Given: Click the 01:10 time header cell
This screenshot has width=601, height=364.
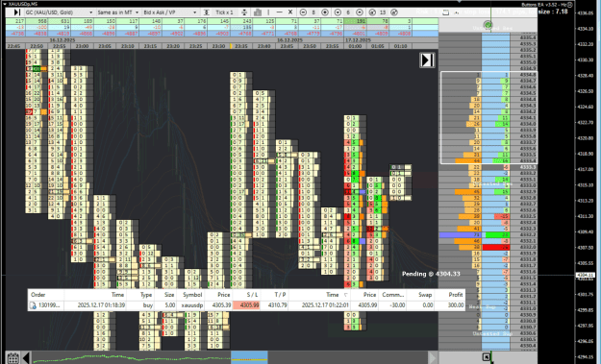Looking at the screenshot, I should [401, 46].
